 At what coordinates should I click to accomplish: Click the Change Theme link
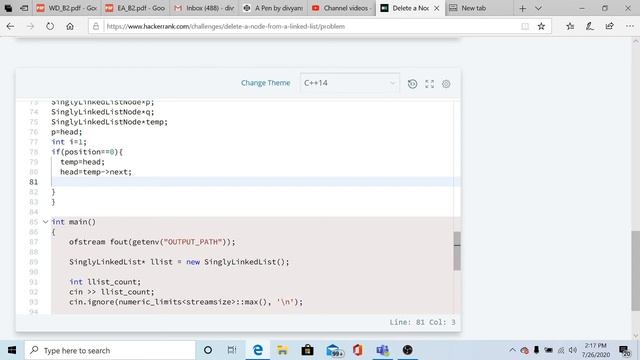(x=265, y=83)
